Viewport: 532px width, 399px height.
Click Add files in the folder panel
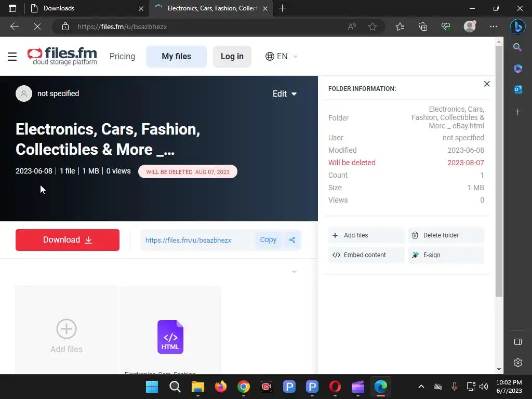coord(366,235)
